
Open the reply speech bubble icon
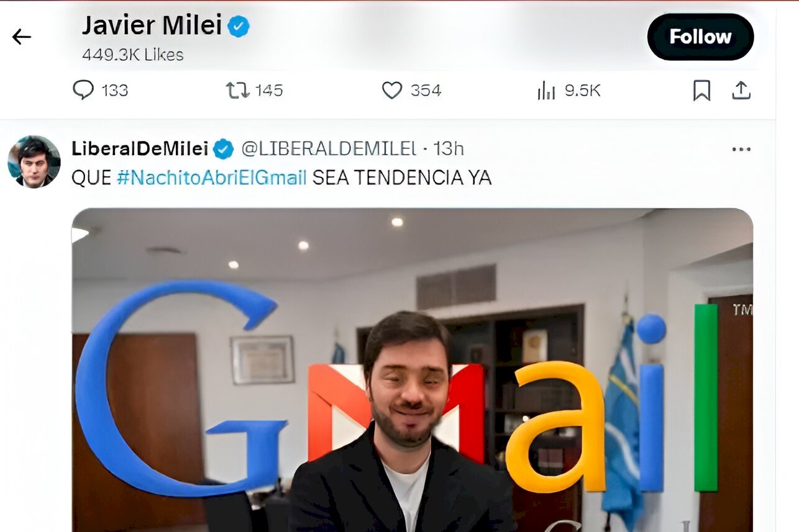point(83,90)
